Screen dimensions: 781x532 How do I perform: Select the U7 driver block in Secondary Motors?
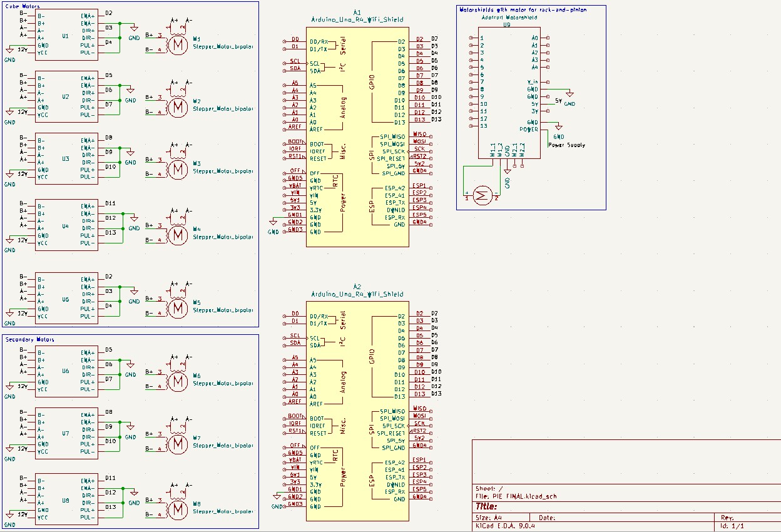[66, 433]
